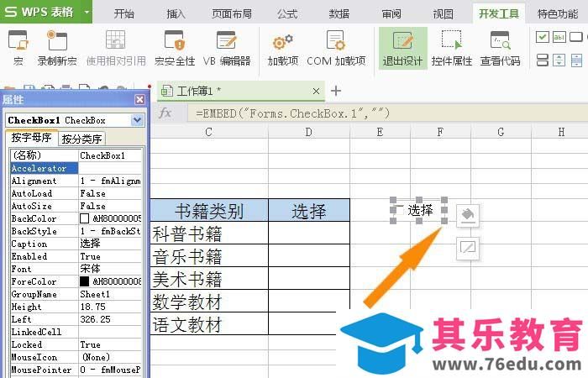Select column D header

[308, 133]
